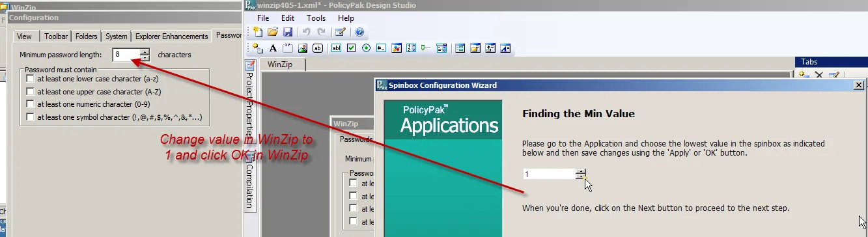Open a project file with folder icon
The image size is (868, 237).
coord(273,32)
